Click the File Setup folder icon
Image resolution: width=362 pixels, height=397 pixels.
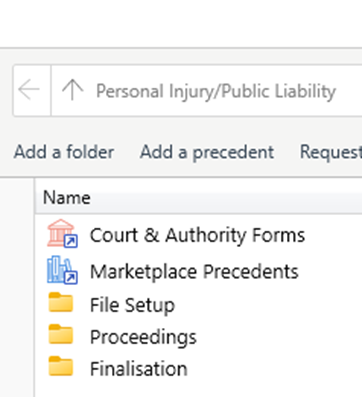tap(61, 302)
